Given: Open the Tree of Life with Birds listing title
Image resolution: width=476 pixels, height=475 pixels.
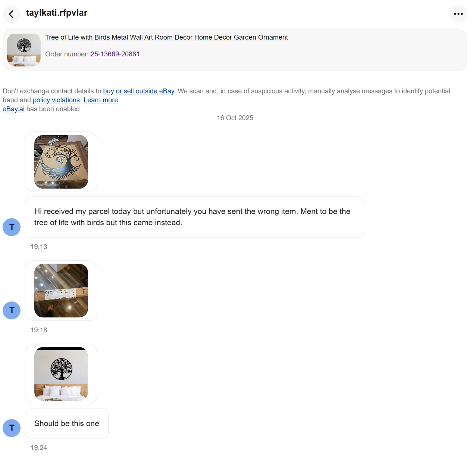Looking at the screenshot, I should [166, 37].
